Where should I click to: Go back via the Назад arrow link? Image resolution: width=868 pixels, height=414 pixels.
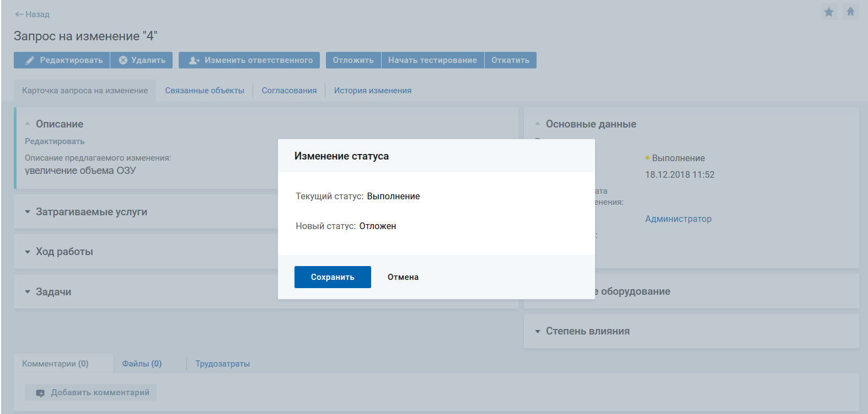(x=32, y=14)
